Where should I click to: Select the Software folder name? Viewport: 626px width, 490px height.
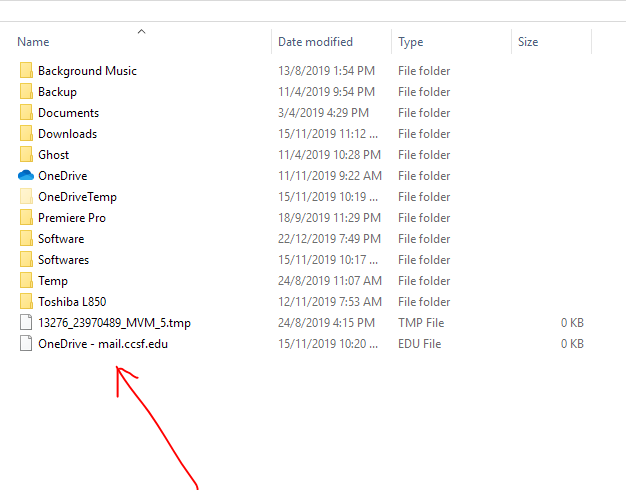point(61,239)
